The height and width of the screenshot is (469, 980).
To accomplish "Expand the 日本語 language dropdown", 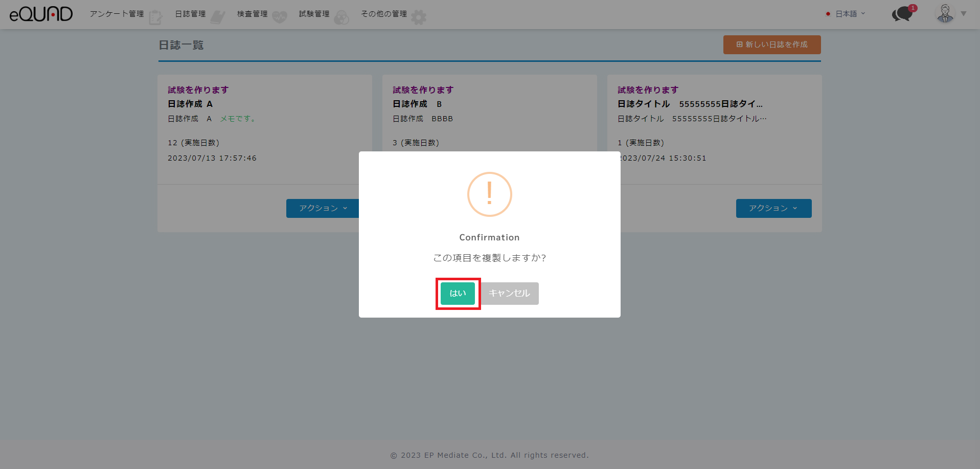I will 846,14.
